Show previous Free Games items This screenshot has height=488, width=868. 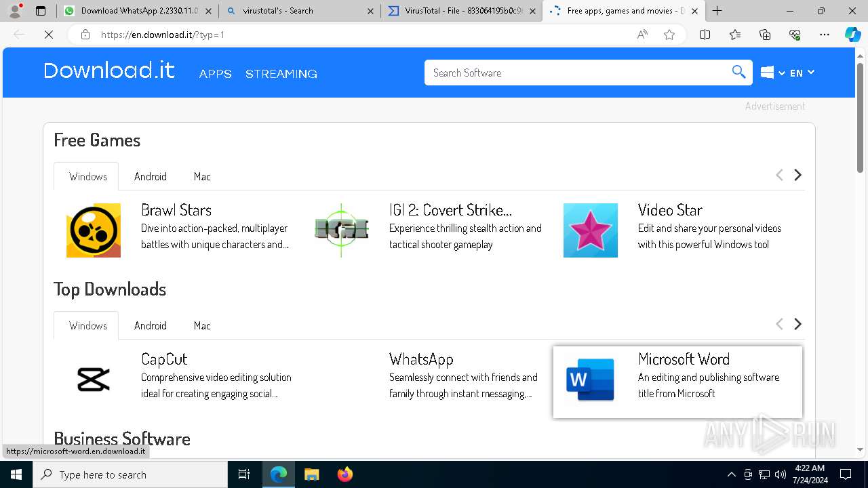tap(779, 175)
